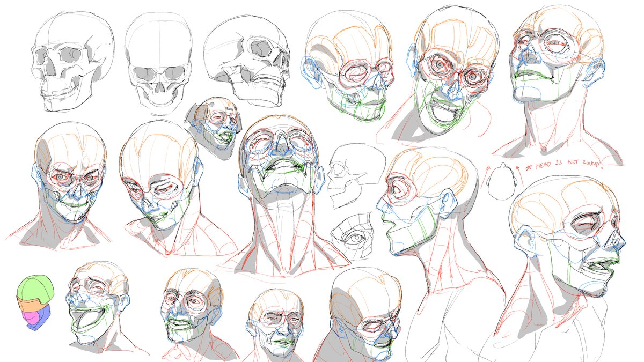Click the small side-profile skull sketch
This screenshot has height=362, width=644.
point(356,176)
